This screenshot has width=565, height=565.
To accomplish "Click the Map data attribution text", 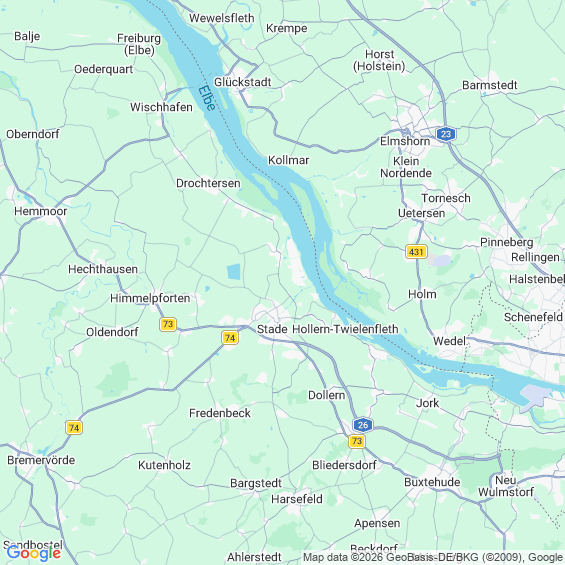I will pos(433,557).
